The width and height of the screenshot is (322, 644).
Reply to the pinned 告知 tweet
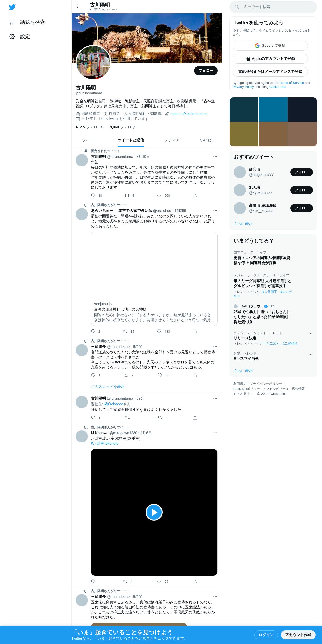pos(93,195)
